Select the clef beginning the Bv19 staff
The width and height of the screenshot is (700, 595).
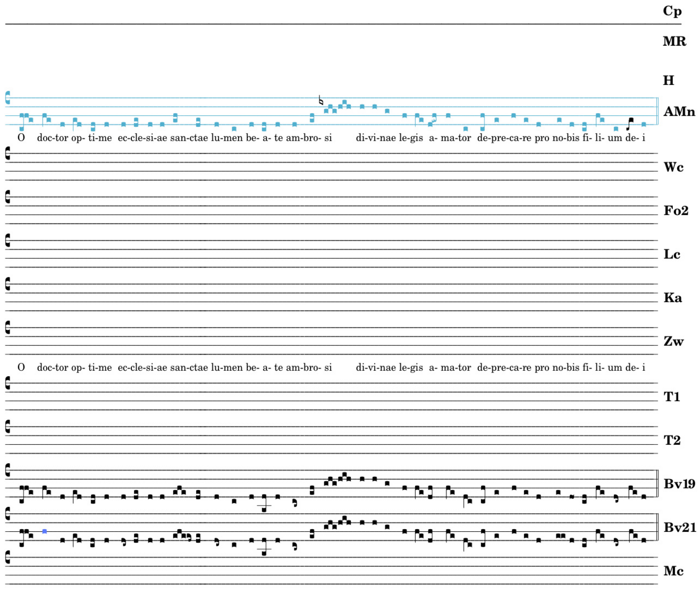(7, 470)
